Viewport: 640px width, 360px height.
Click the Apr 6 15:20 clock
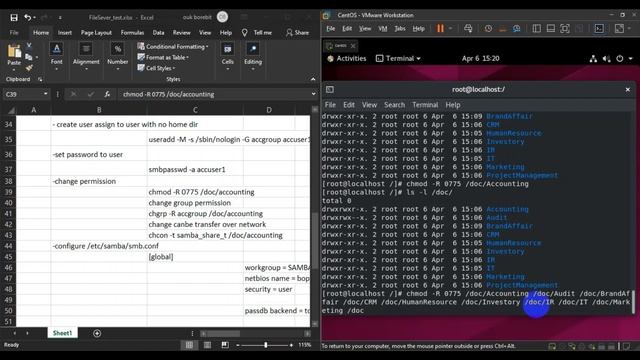(x=480, y=59)
